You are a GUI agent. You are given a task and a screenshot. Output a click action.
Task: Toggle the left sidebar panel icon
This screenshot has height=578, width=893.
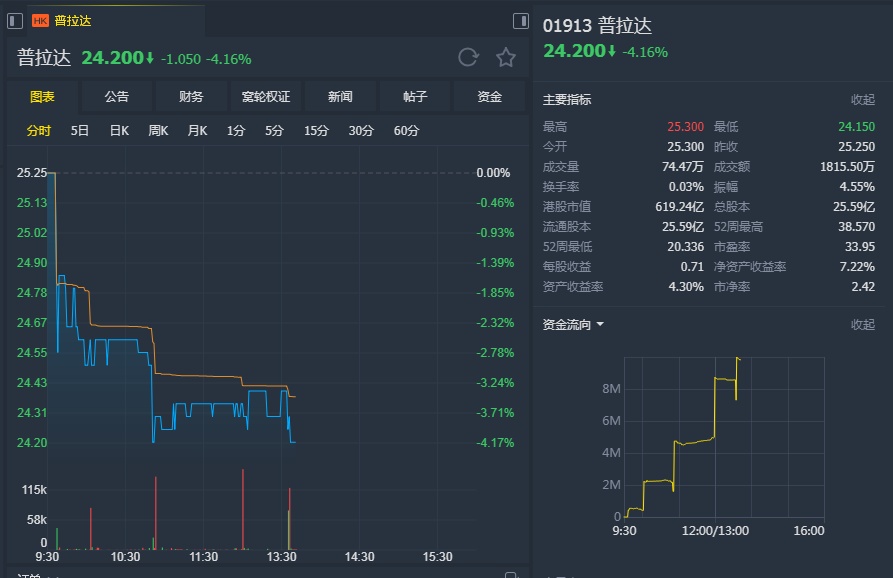click(x=15, y=21)
